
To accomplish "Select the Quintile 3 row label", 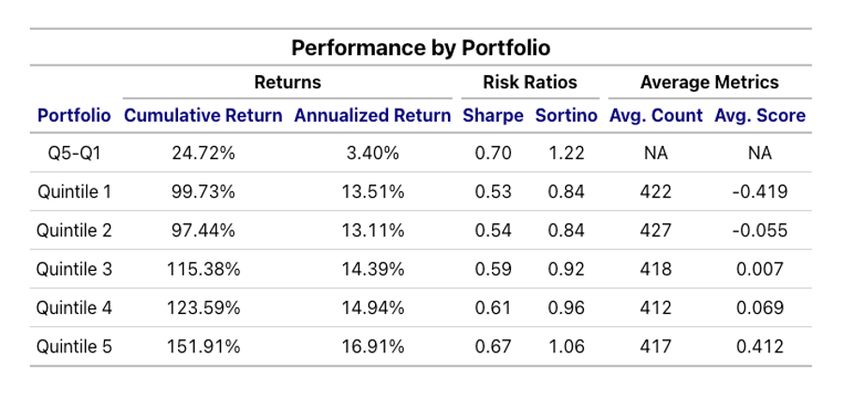I will pos(74,270).
